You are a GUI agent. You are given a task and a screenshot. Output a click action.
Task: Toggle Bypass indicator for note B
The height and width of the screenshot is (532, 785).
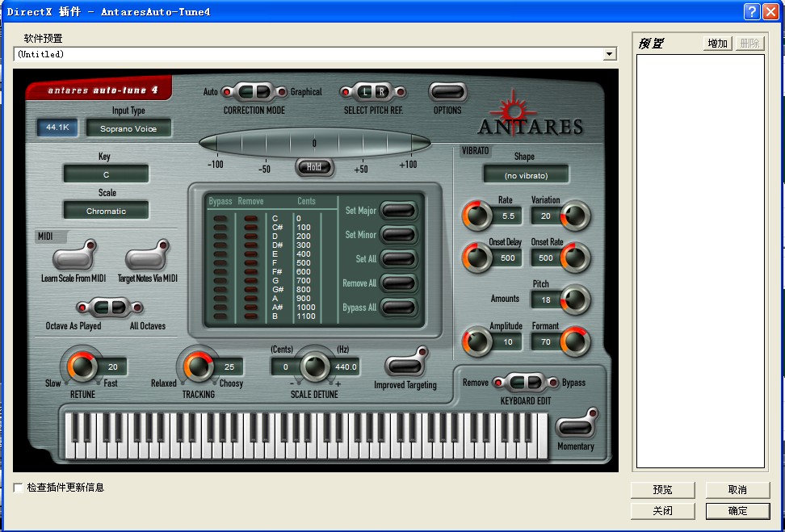pyautogui.click(x=220, y=316)
